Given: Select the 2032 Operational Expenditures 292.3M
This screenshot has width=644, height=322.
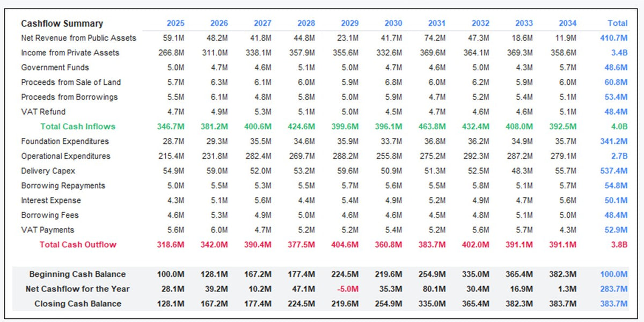Looking at the screenshot, I should [x=477, y=156].
